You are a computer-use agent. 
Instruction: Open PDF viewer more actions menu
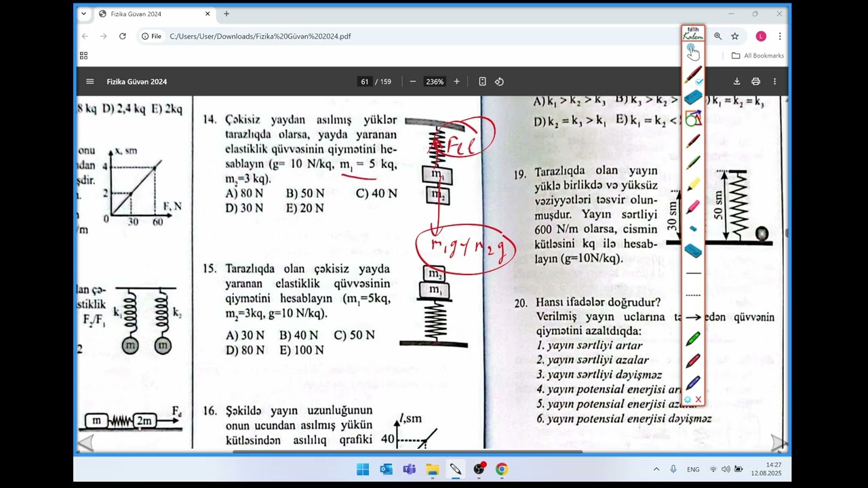coord(774,81)
